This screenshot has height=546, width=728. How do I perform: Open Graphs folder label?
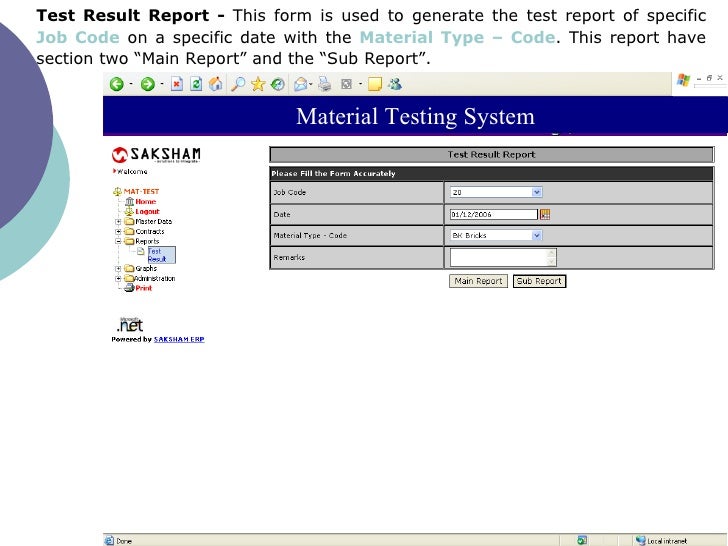coord(146,268)
